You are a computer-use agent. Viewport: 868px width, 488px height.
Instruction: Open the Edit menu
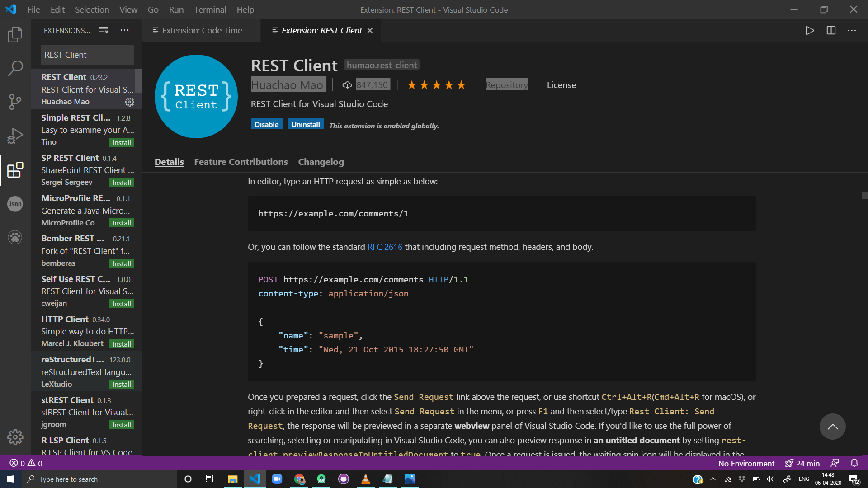click(x=57, y=9)
